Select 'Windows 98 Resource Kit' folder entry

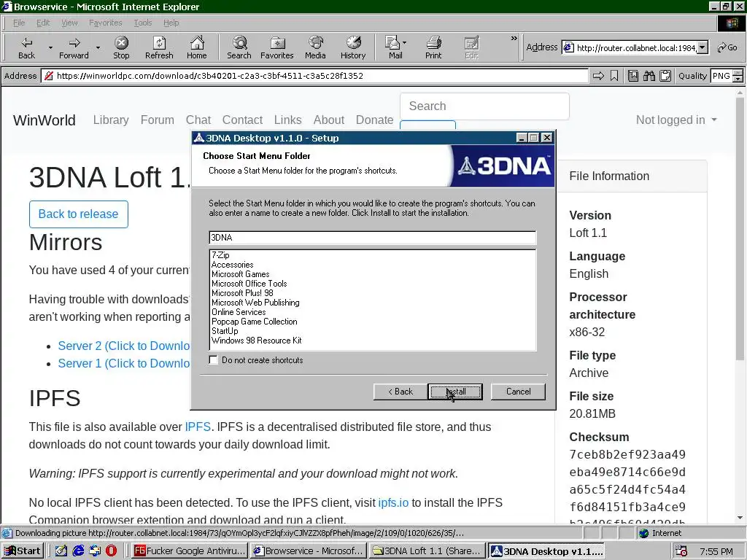point(256,341)
